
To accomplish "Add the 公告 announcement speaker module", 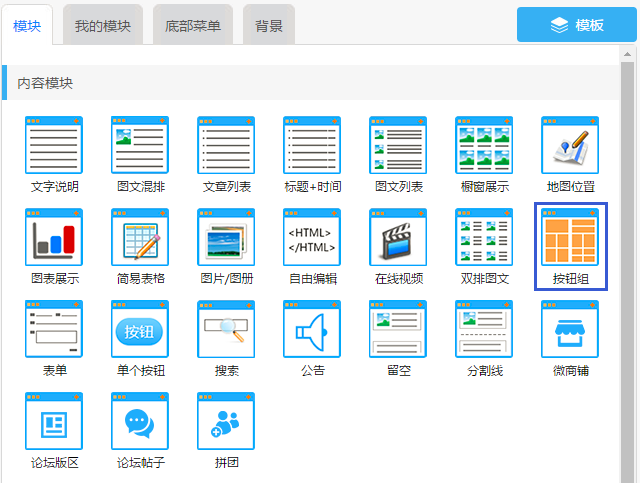I will point(312,329).
